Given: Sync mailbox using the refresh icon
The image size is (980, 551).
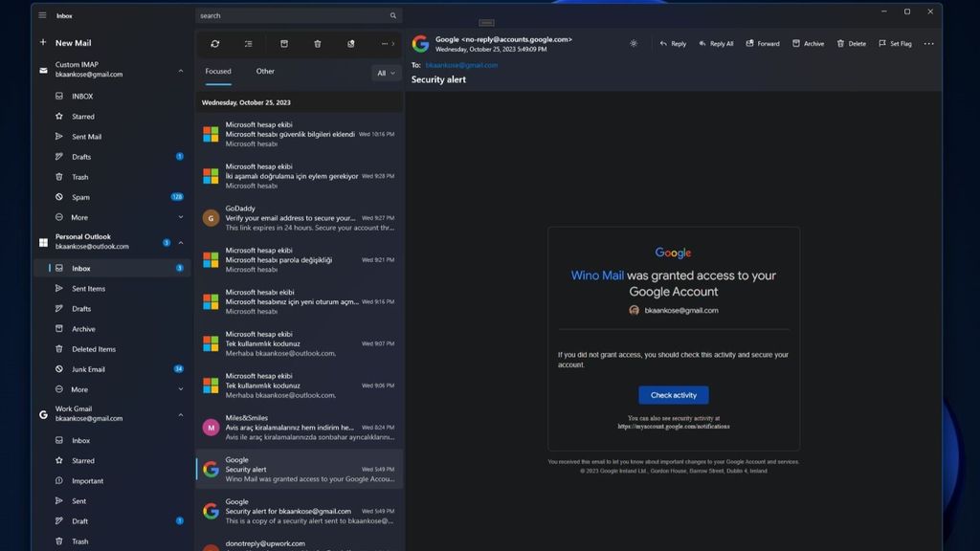Looking at the screenshot, I should click(x=215, y=43).
